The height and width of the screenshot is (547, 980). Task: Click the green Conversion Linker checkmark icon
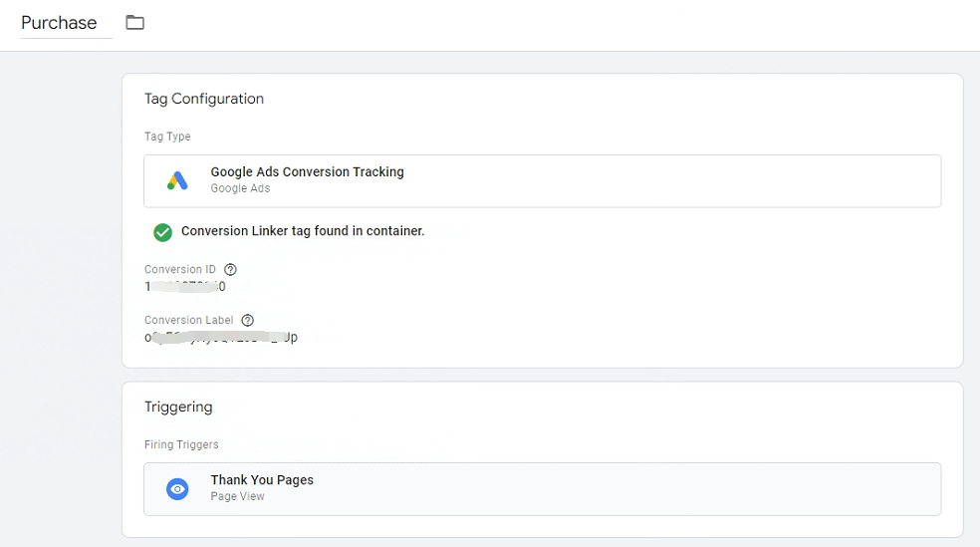(x=162, y=232)
